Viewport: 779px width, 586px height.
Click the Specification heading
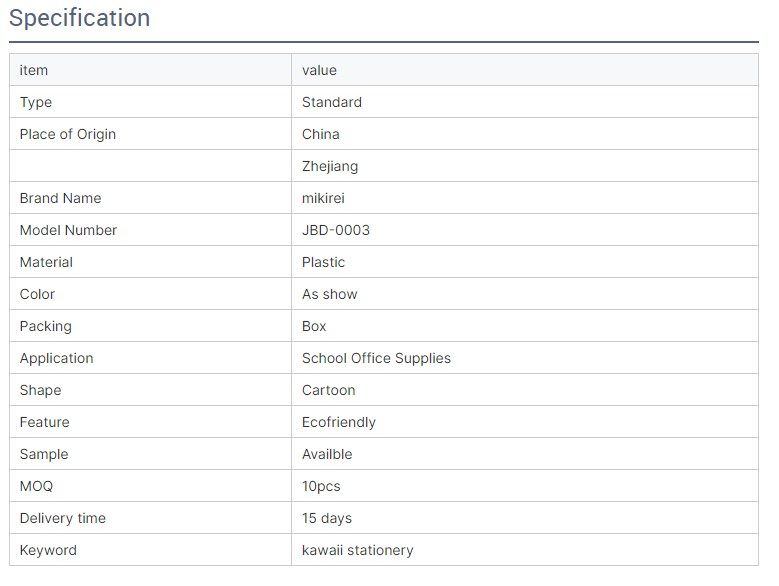[x=79, y=18]
